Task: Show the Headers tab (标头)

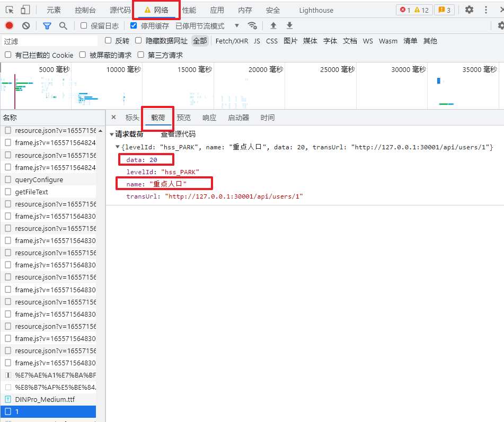Action: (132, 118)
